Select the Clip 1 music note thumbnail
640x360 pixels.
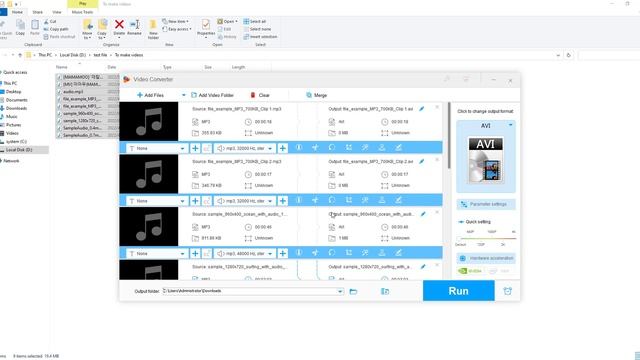149,122
